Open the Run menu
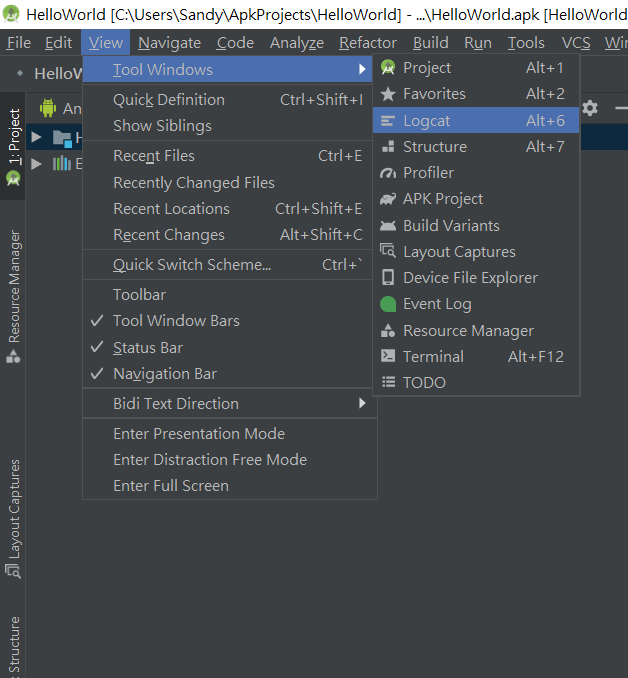Viewport: 628px width, 678px height. click(478, 43)
